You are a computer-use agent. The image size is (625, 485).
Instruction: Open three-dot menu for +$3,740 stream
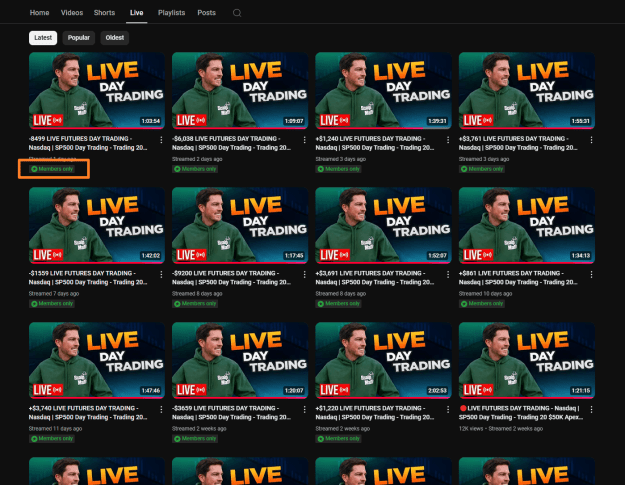[161, 410]
